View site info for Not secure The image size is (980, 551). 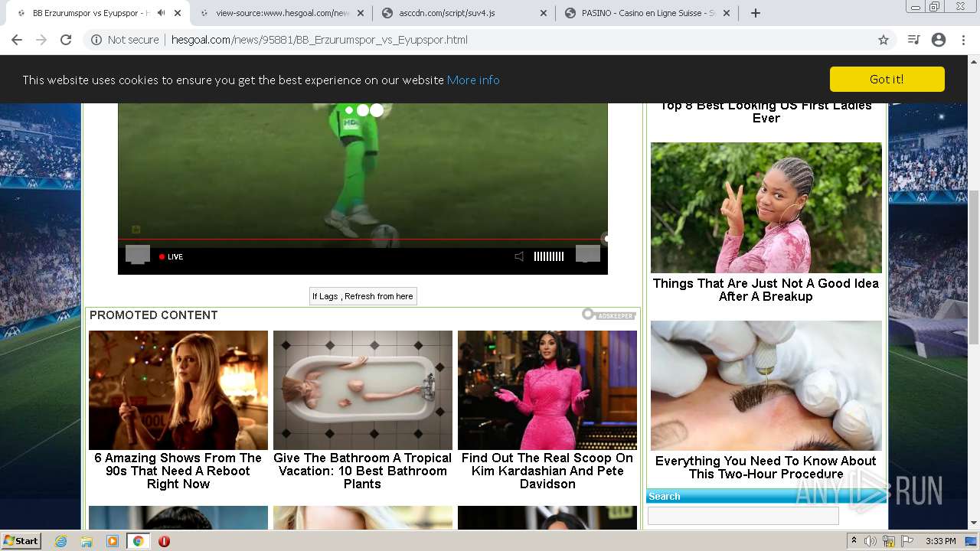125,40
